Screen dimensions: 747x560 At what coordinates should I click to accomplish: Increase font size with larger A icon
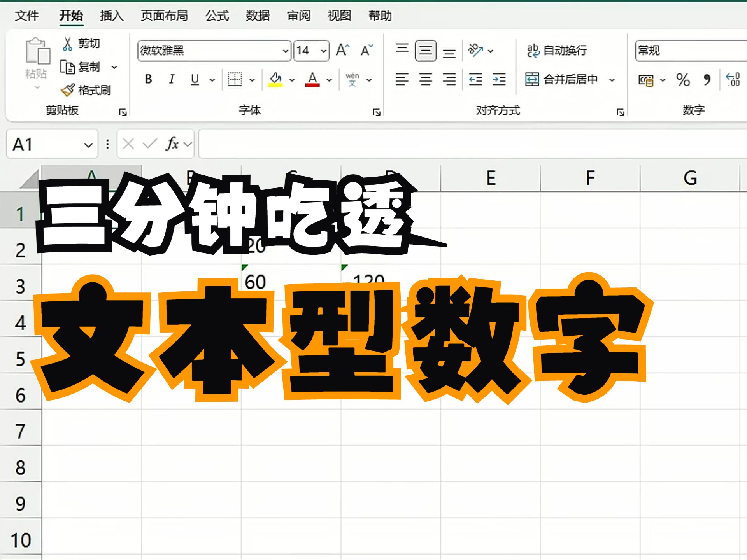342,50
